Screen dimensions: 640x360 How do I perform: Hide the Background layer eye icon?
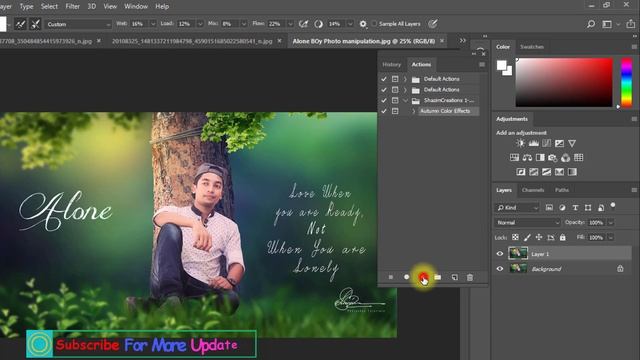(500, 269)
